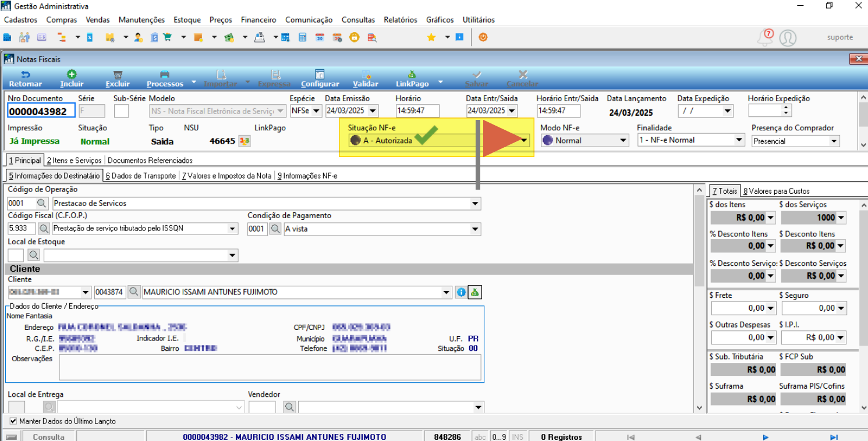Click the Observações text field
868x441 pixels.
[x=270, y=367]
